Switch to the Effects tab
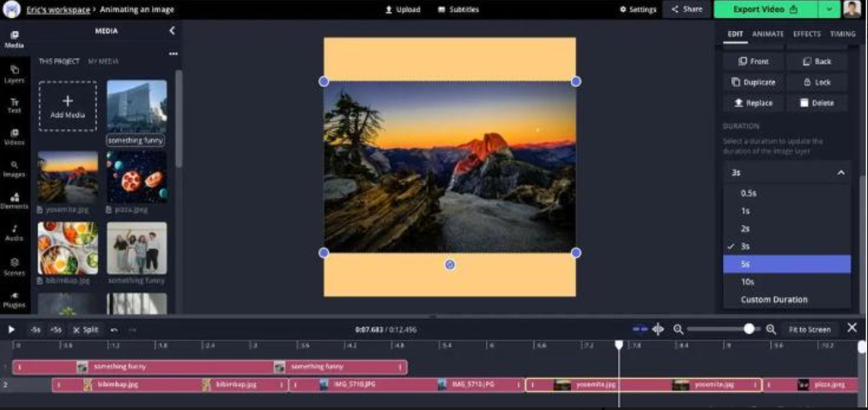 [x=806, y=34]
